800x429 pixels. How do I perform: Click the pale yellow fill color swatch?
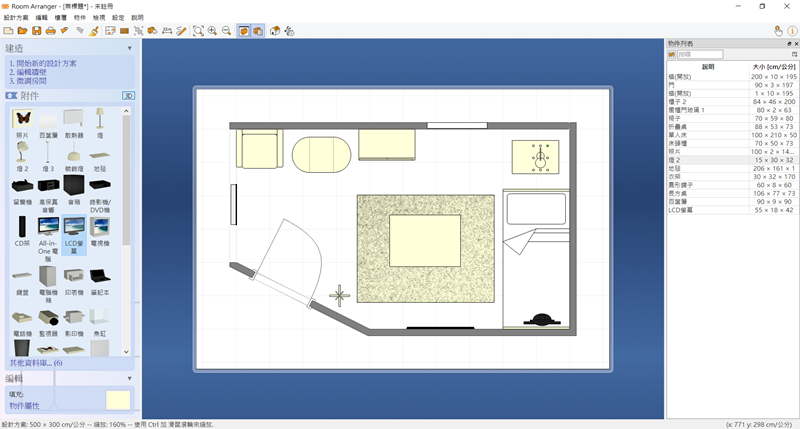tap(118, 400)
